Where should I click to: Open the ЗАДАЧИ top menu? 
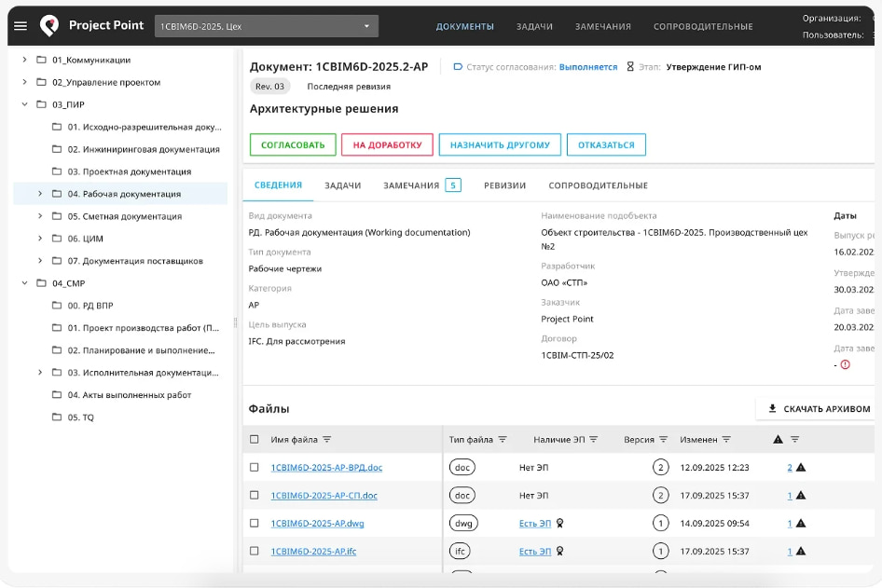click(x=534, y=26)
